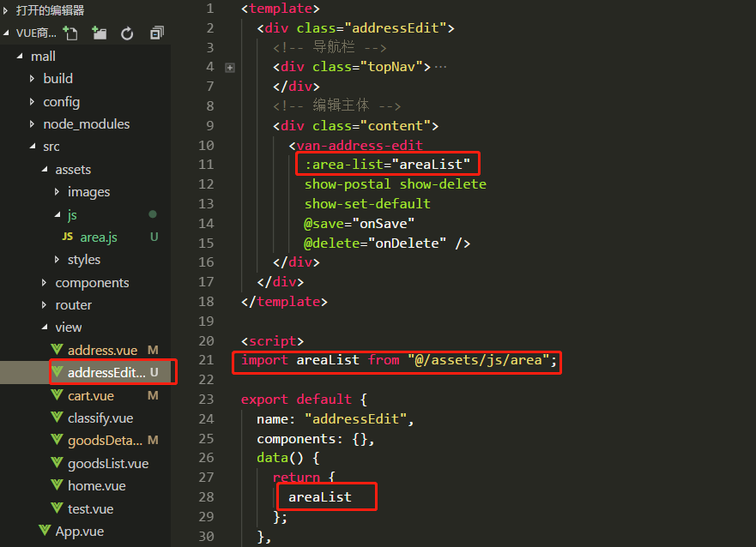This screenshot has height=547, width=756.
Task: Click the "@/assets/js/area" import path
Action: (479, 360)
